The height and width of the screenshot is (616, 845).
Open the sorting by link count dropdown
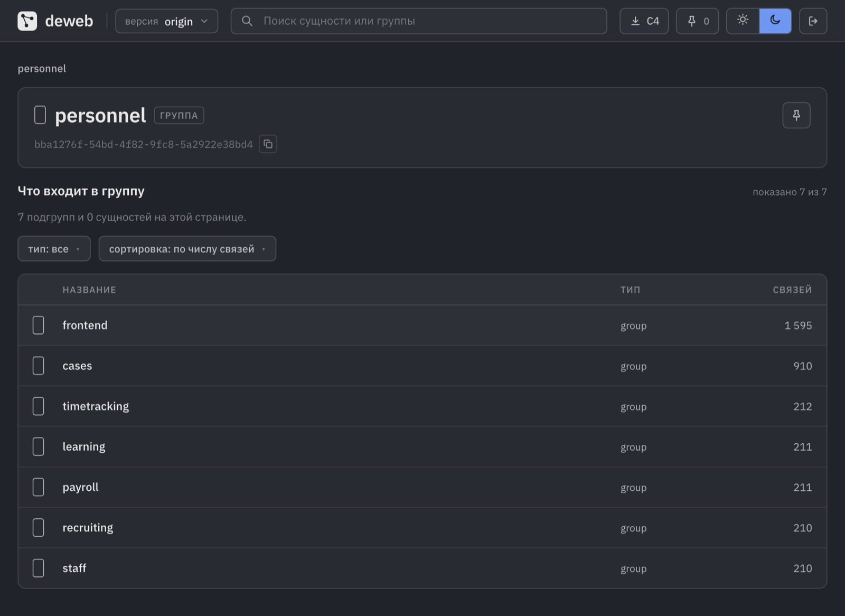187,249
